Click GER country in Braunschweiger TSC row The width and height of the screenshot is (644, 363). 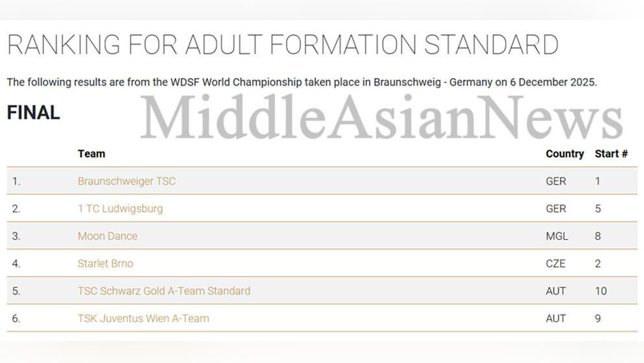pos(556,181)
